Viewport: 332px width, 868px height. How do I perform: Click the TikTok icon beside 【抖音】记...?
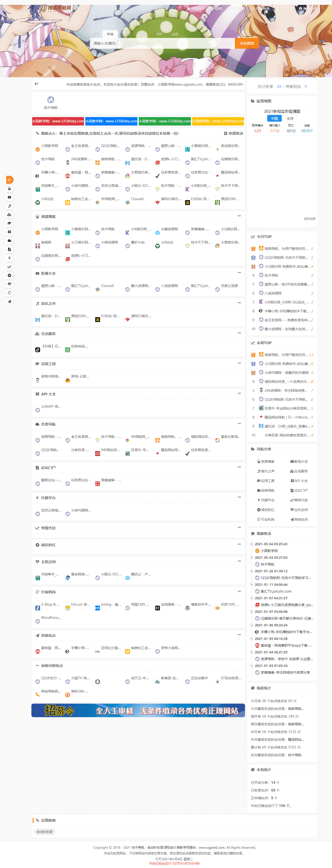(x=37, y=350)
